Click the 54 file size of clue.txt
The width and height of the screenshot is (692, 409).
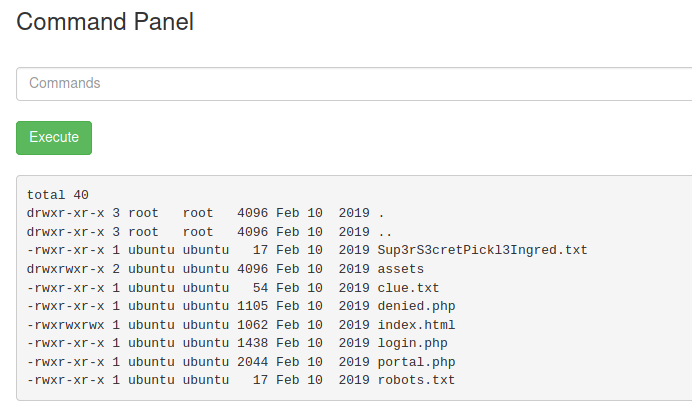pyautogui.click(x=261, y=288)
